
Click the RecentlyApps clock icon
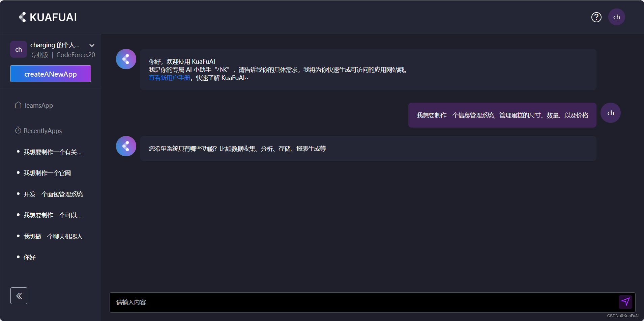click(18, 130)
